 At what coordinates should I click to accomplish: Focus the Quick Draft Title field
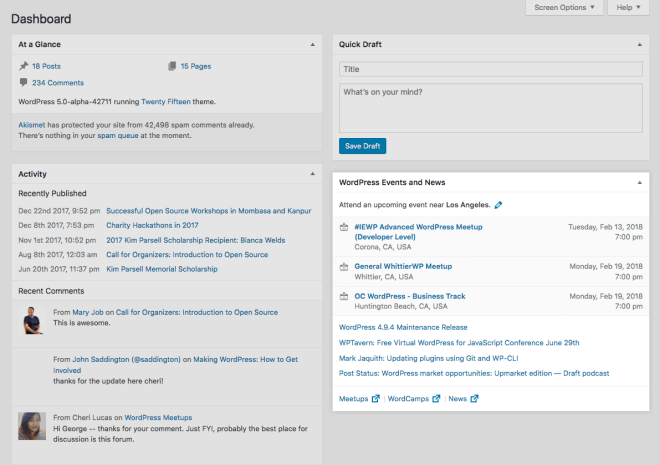491,69
